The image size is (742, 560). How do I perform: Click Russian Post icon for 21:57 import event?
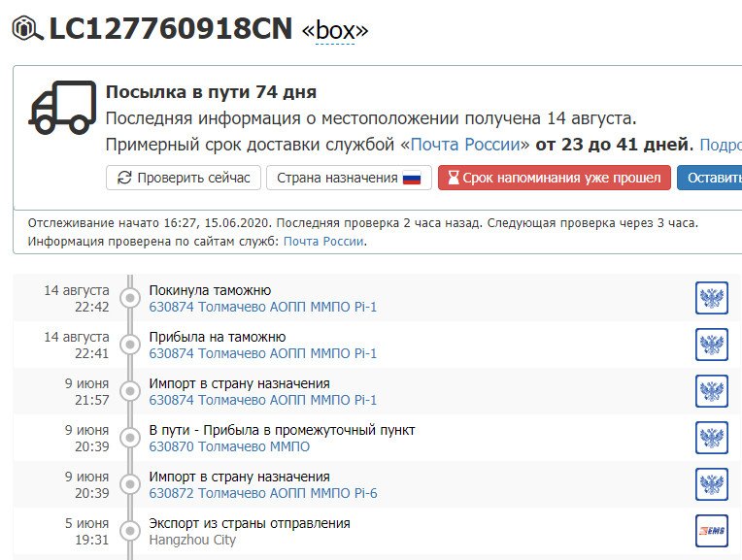(711, 391)
